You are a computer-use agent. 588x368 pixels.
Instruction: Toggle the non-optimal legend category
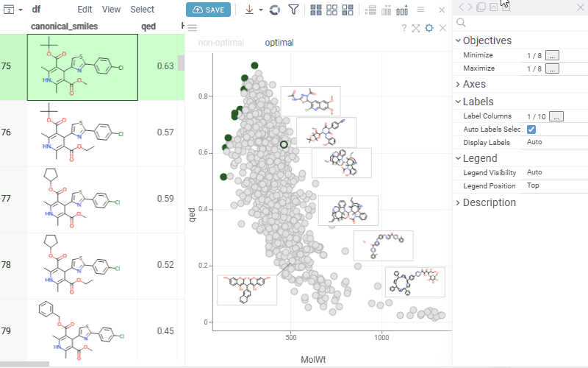221,43
